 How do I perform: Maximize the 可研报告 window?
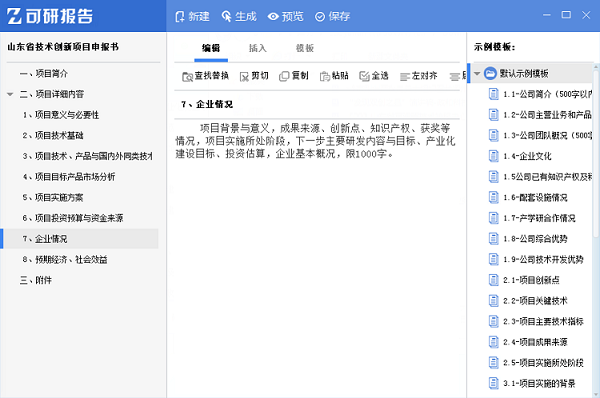(566, 15)
